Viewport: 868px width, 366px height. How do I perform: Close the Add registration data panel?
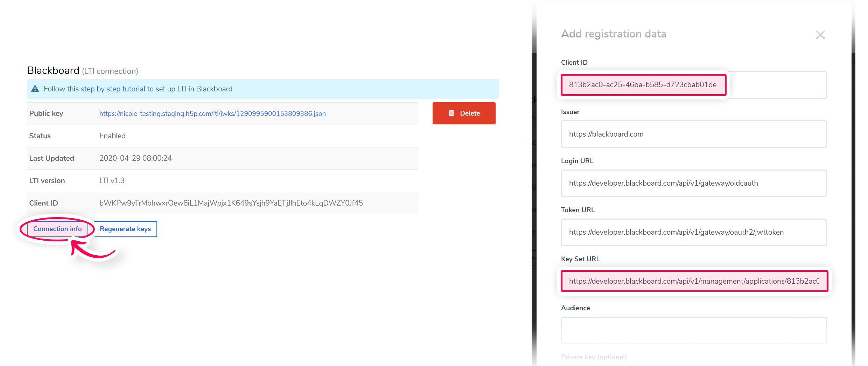click(x=820, y=35)
